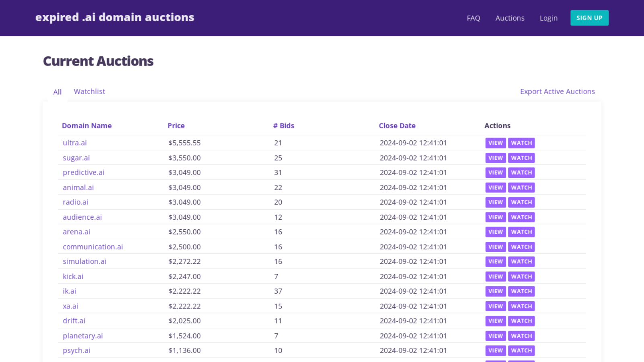Sort by # Bids column header
The height and width of the screenshot is (362, 644).
pos(284,125)
